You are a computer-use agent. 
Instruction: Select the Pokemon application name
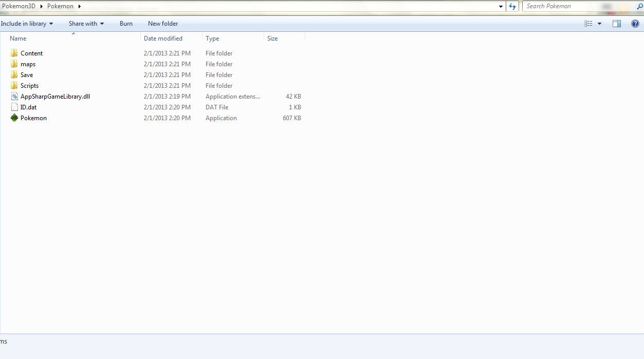click(x=33, y=118)
